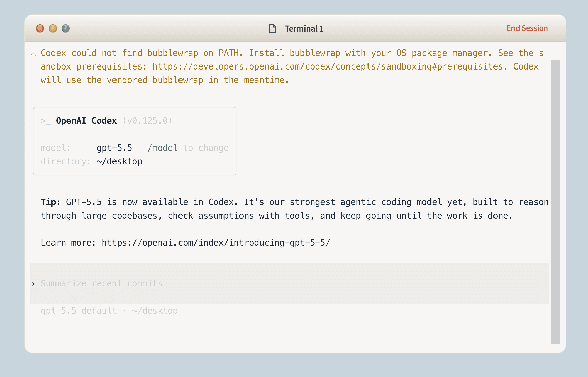The width and height of the screenshot is (588, 377).
Task: Click the 'Learn more:' text
Action: (68, 243)
